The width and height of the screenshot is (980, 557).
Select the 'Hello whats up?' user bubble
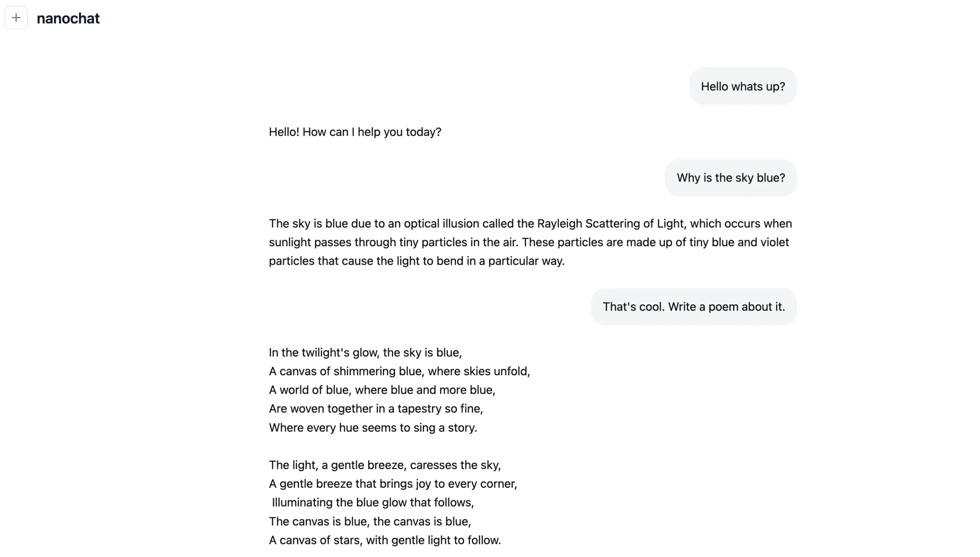point(742,86)
